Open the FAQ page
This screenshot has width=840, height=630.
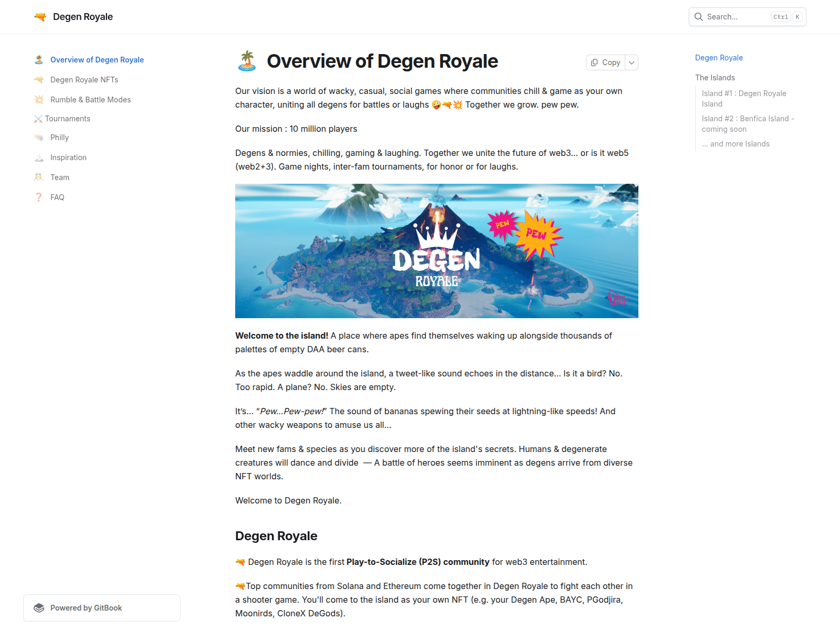(x=57, y=197)
